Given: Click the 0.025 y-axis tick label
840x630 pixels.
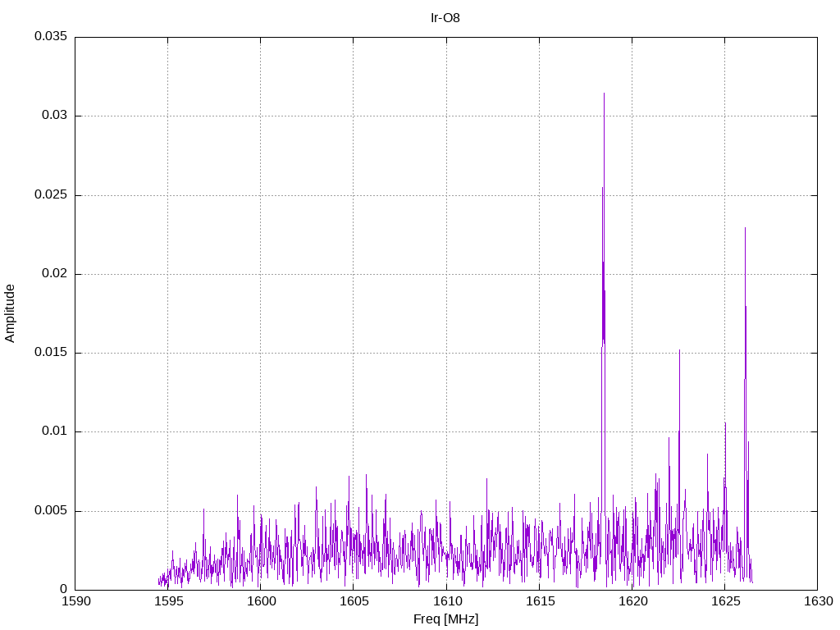Looking at the screenshot, I should click(x=50, y=195).
